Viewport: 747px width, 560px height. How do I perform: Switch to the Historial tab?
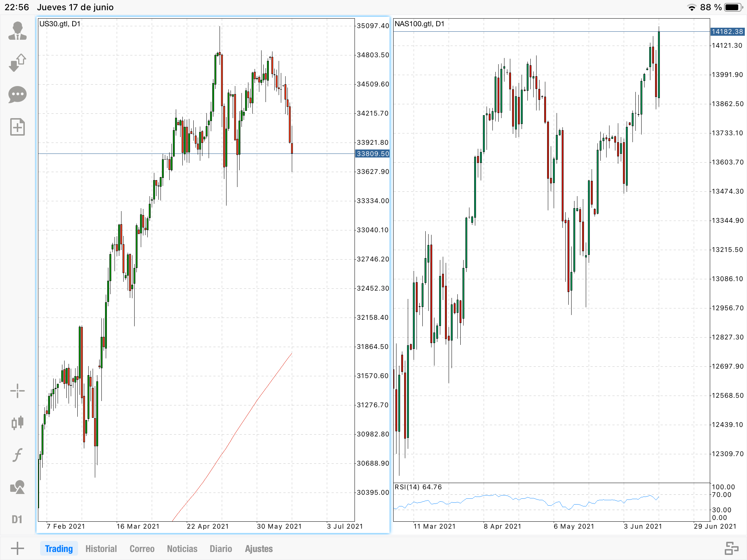[x=101, y=549]
